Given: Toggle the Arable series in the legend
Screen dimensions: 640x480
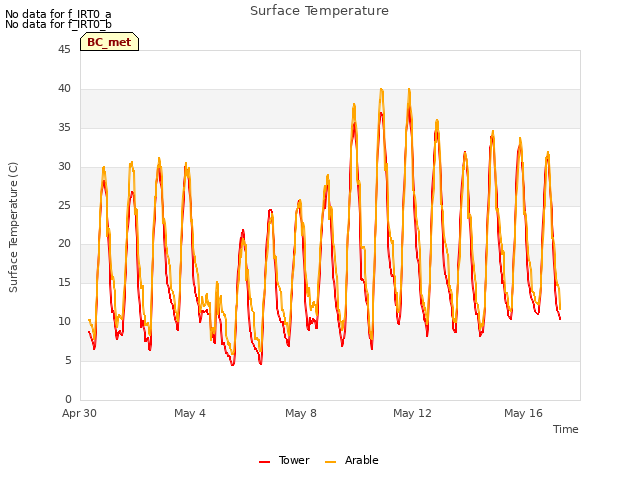Looking at the screenshot, I should (x=351, y=460).
